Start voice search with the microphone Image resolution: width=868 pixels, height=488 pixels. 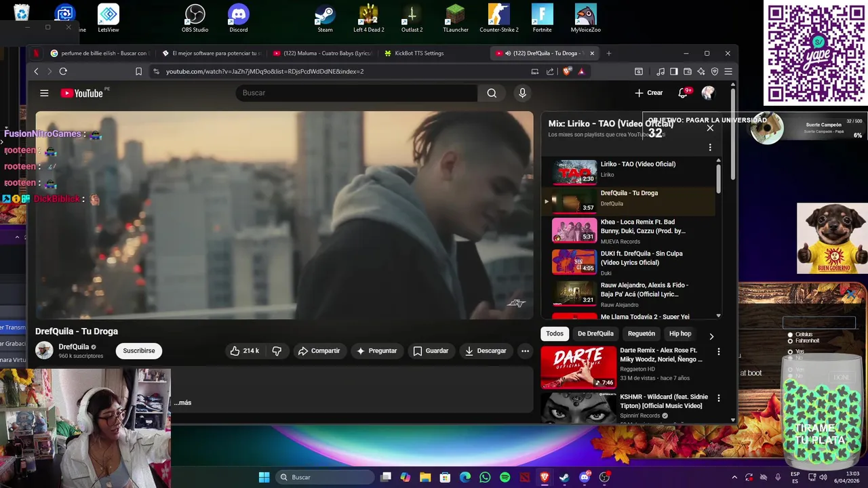click(522, 93)
